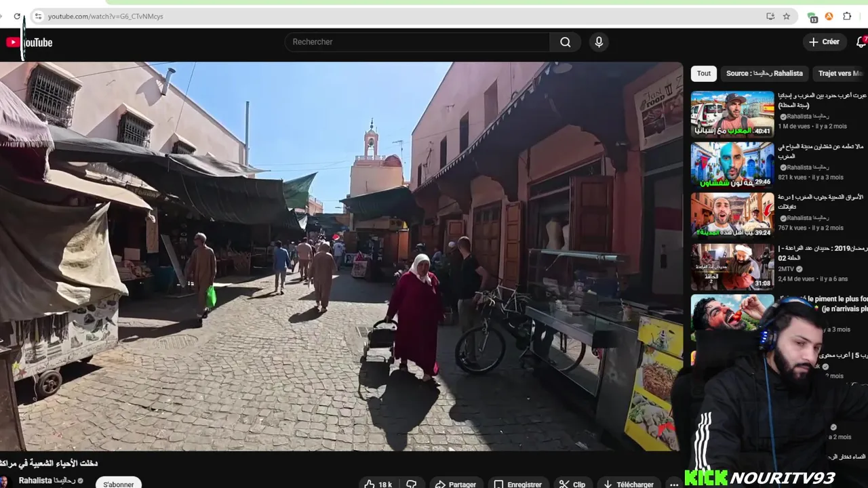Create a clip with the Clip button
The height and width of the screenshot is (488, 868).
pos(572,484)
